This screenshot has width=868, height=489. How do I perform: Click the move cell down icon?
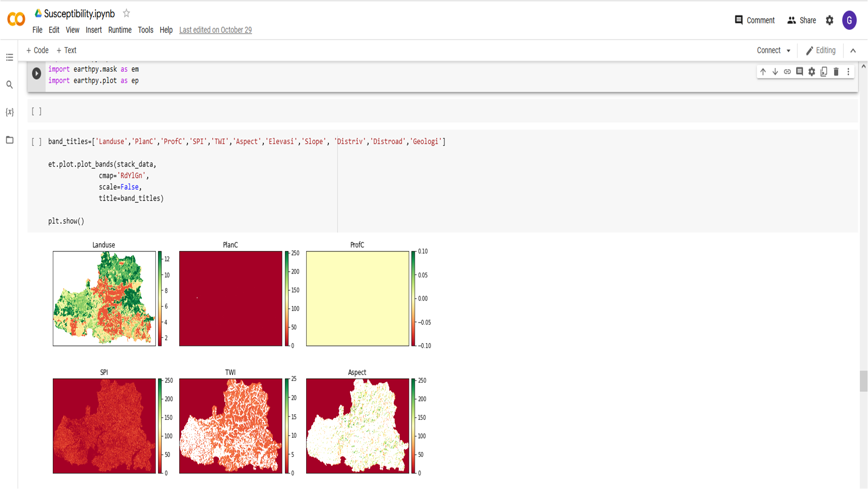[x=775, y=71]
